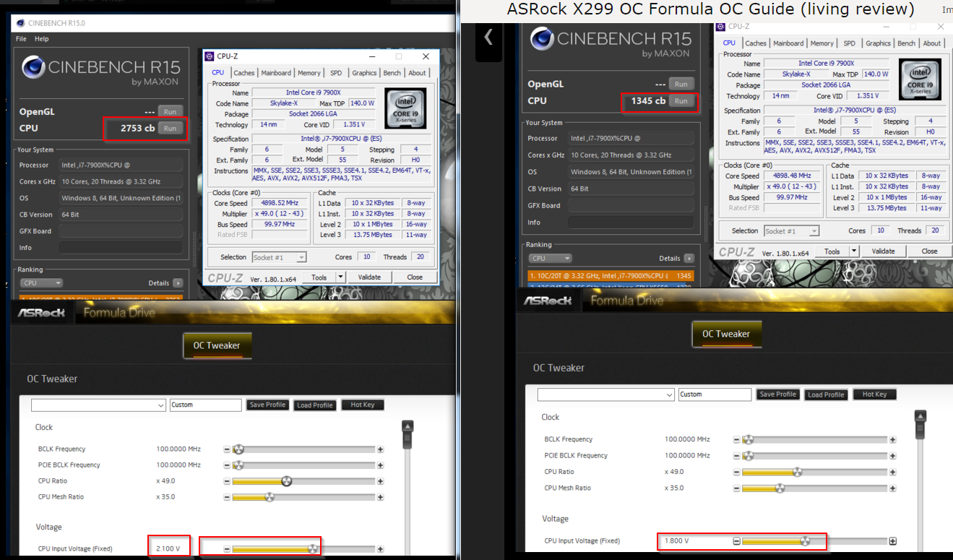Open Tools dropdown arrow in left CPU-Z
953x560 pixels.
340,277
